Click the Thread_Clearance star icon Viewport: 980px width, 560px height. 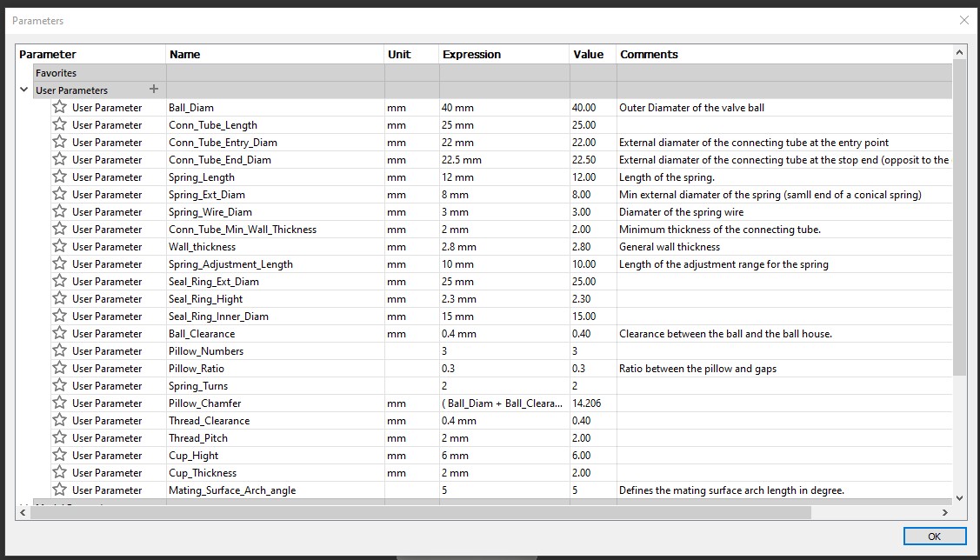pyautogui.click(x=59, y=420)
